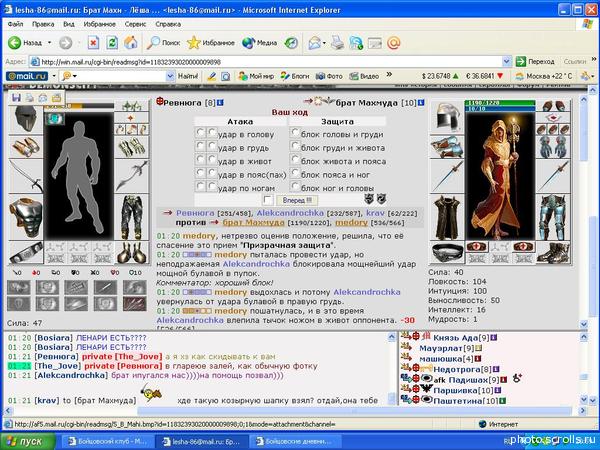The height and width of the screenshot is (450, 600).
Task: Expand the mail.ru logo dropdown arrow
Action: coord(54,76)
